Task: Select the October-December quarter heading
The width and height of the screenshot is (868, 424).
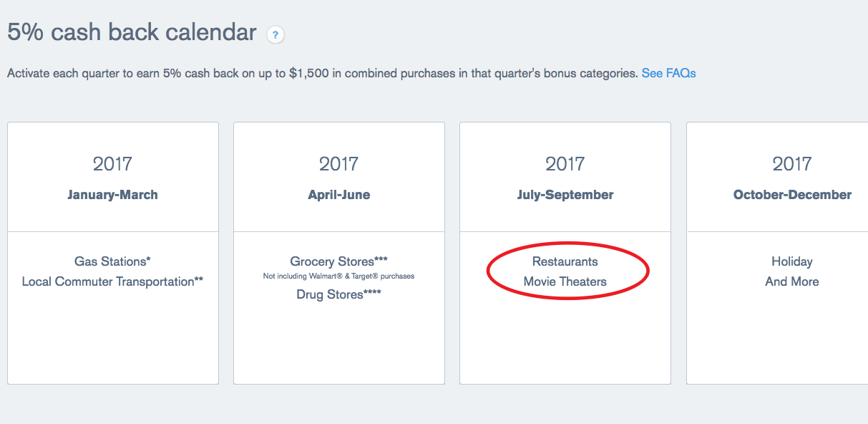Action: [x=792, y=195]
